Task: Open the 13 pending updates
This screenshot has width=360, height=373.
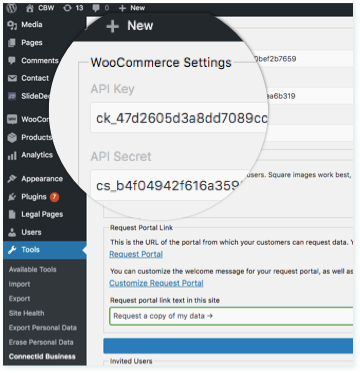Action: (x=73, y=8)
